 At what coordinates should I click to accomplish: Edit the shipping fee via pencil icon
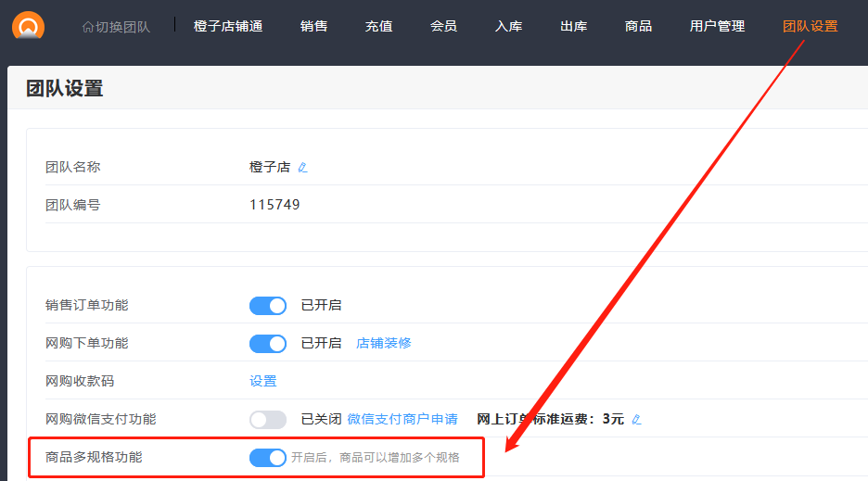(636, 420)
